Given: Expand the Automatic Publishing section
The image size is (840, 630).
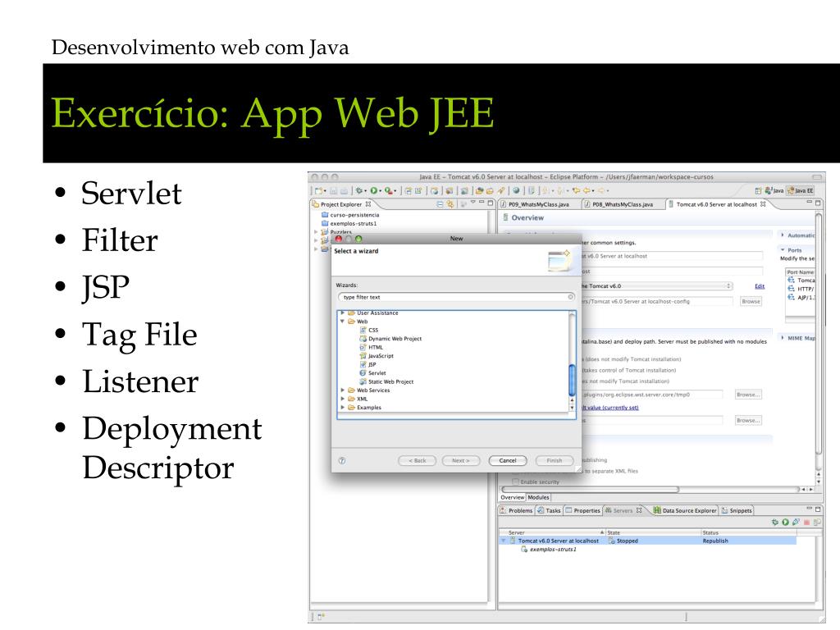Looking at the screenshot, I should point(783,235).
